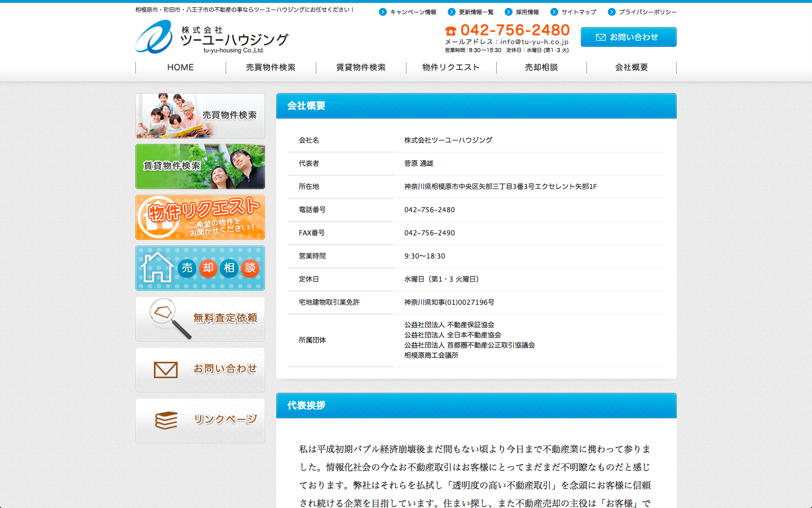The width and height of the screenshot is (812, 508).
Task: Click the FAX number 042-756-2490
Action: [430, 233]
